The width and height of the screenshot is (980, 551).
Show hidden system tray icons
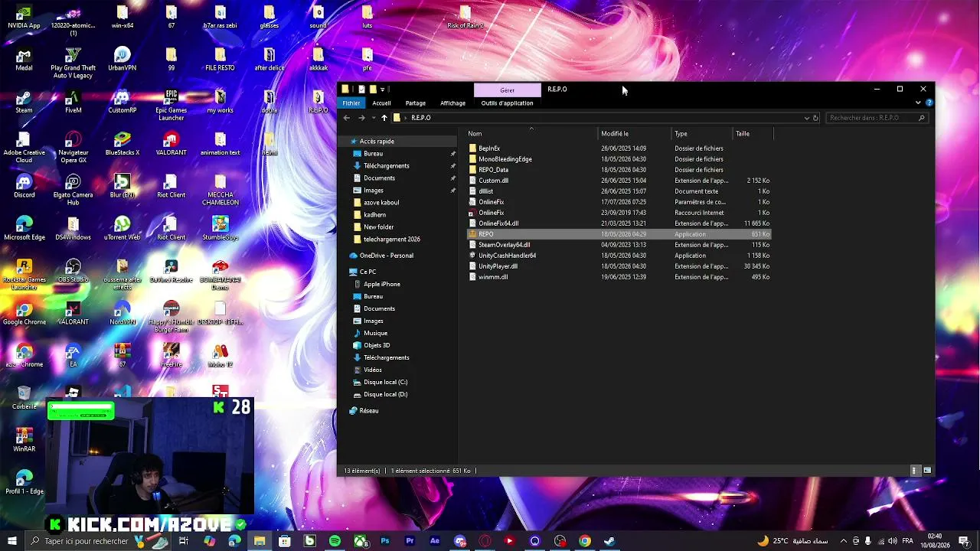844,541
